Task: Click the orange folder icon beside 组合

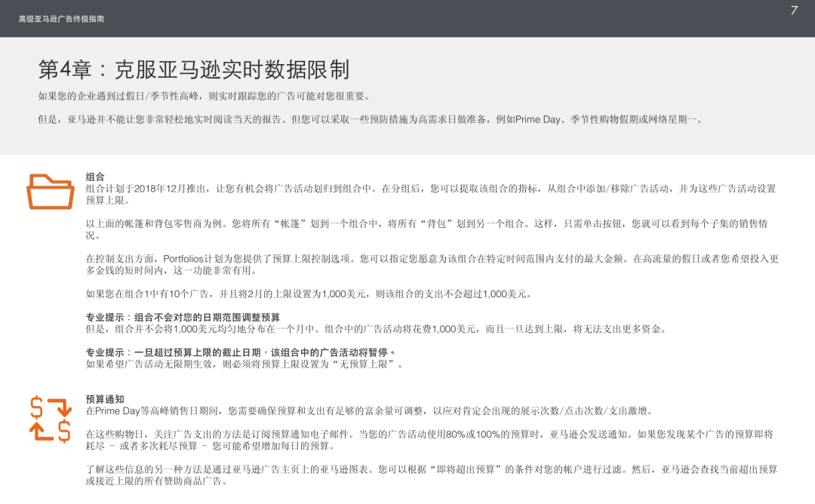Action: 51,190
